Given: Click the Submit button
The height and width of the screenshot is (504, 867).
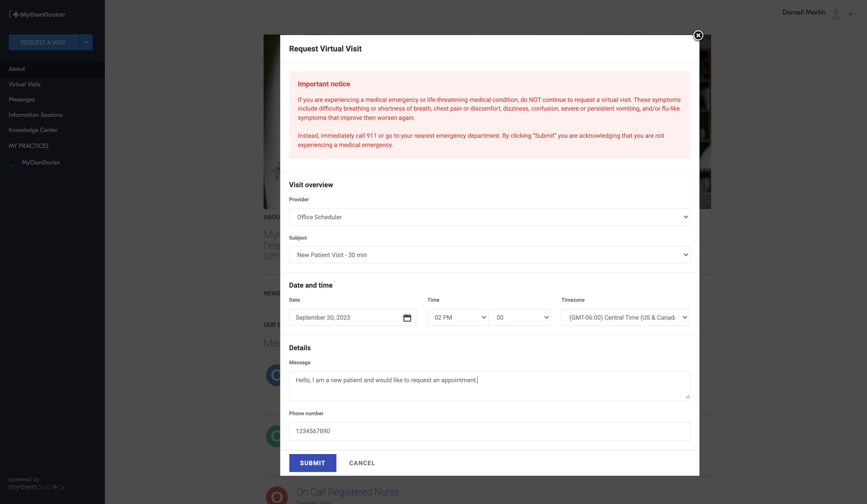Looking at the screenshot, I should click(x=312, y=463).
